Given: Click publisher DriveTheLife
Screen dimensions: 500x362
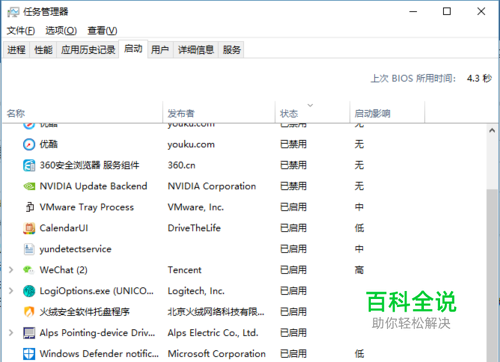Looking at the screenshot, I should click(194, 228).
